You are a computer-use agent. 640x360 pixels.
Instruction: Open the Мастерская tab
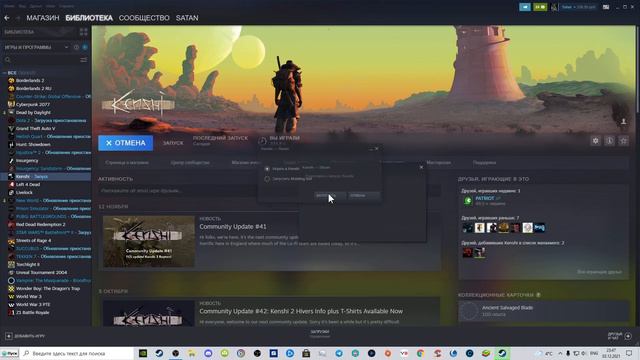438,162
